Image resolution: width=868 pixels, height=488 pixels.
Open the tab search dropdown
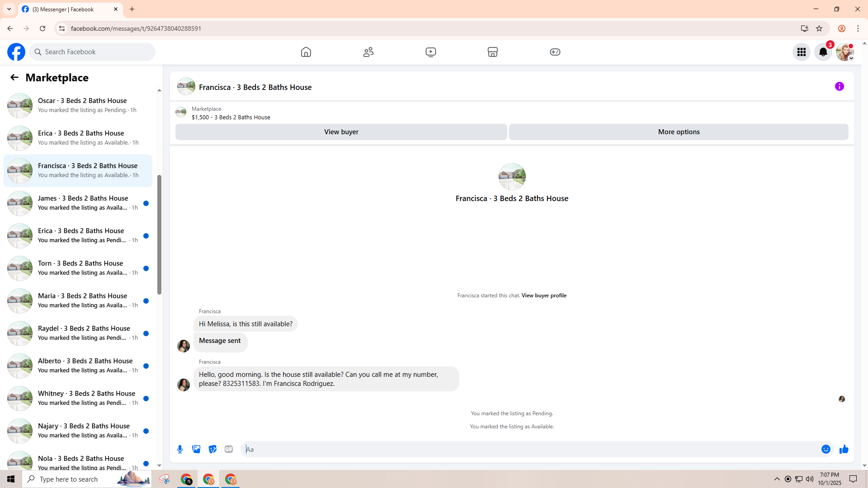pyautogui.click(x=9, y=9)
